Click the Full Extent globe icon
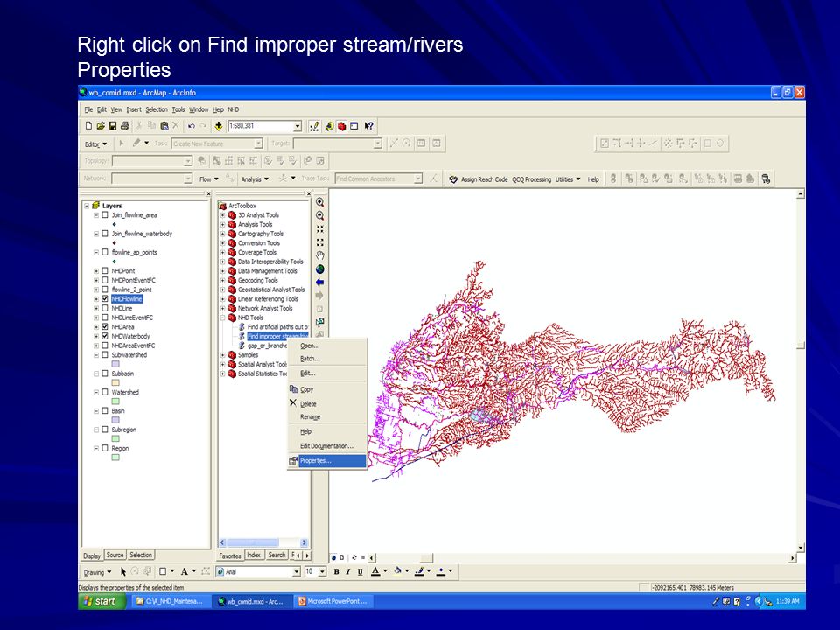Image resolution: width=840 pixels, height=630 pixels. click(x=320, y=269)
